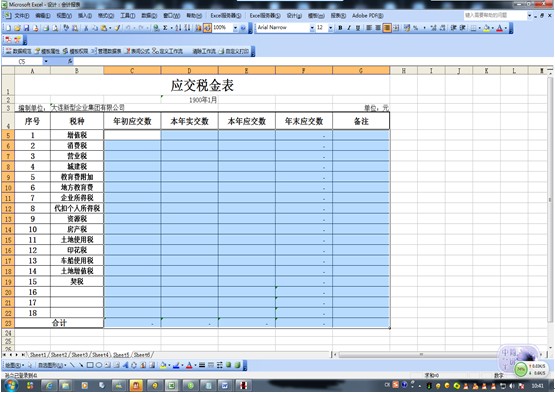The height and width of the screenshot is (393, 555).
Task: Click the Save icon in the toolbar
Action: point(26,28)
